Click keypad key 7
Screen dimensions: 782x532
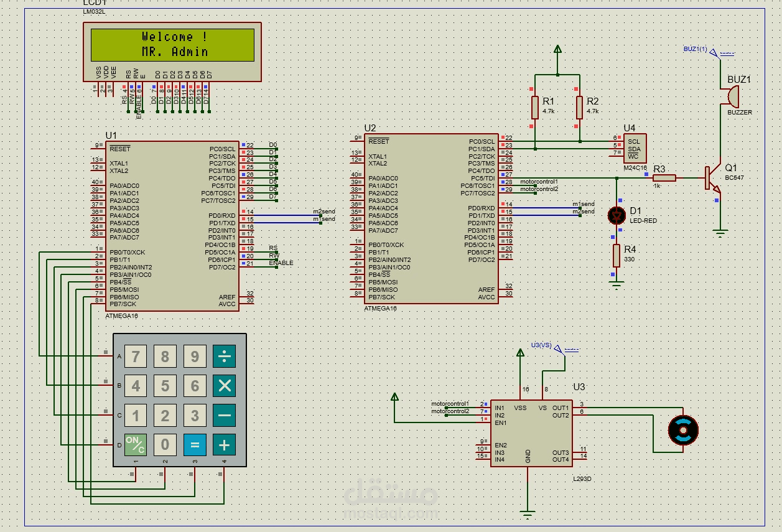point(136,357)
